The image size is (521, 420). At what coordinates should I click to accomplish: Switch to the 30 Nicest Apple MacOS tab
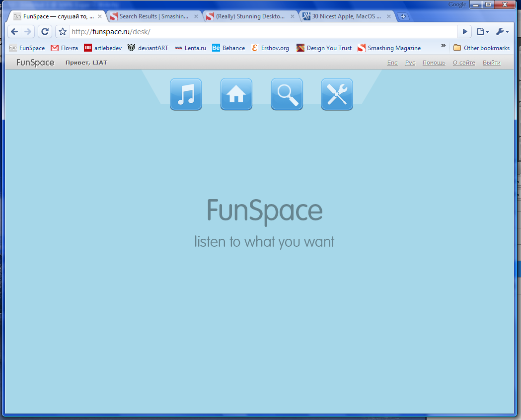(346, 16)
